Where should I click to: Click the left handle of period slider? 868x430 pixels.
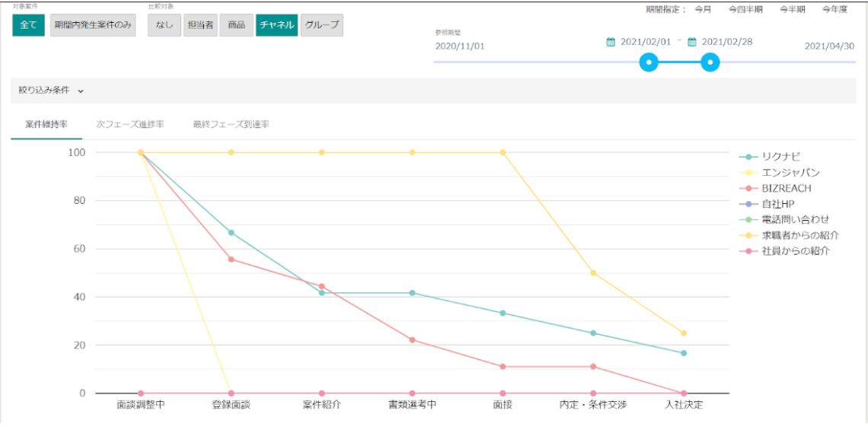649,62
